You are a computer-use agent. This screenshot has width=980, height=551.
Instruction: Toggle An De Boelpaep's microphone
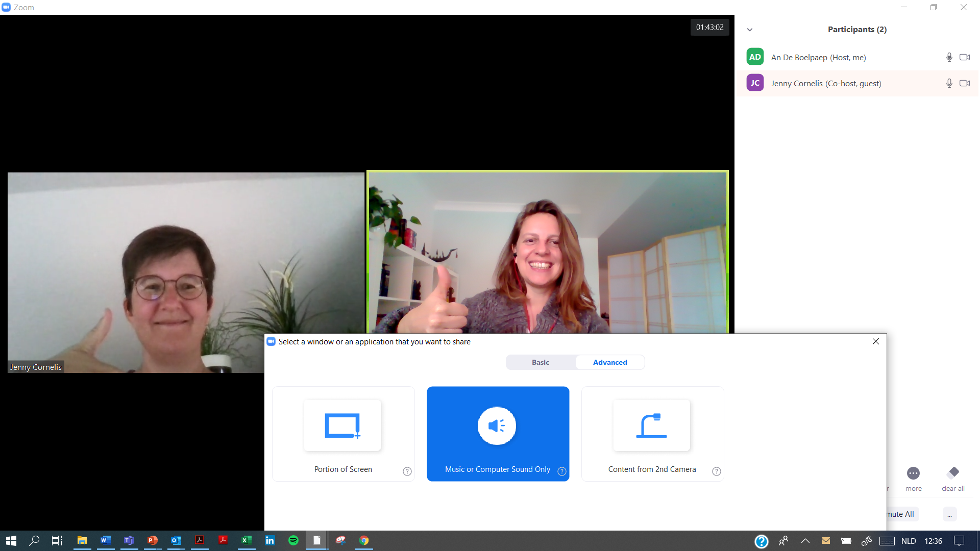949,57
